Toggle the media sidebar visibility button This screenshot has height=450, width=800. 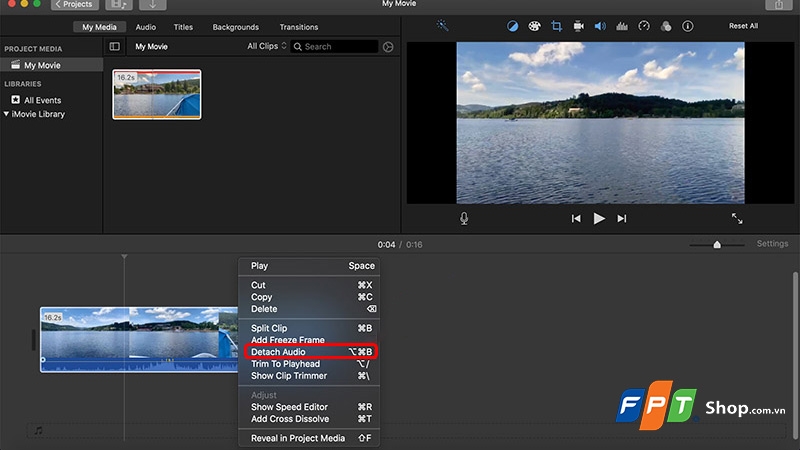115,46
